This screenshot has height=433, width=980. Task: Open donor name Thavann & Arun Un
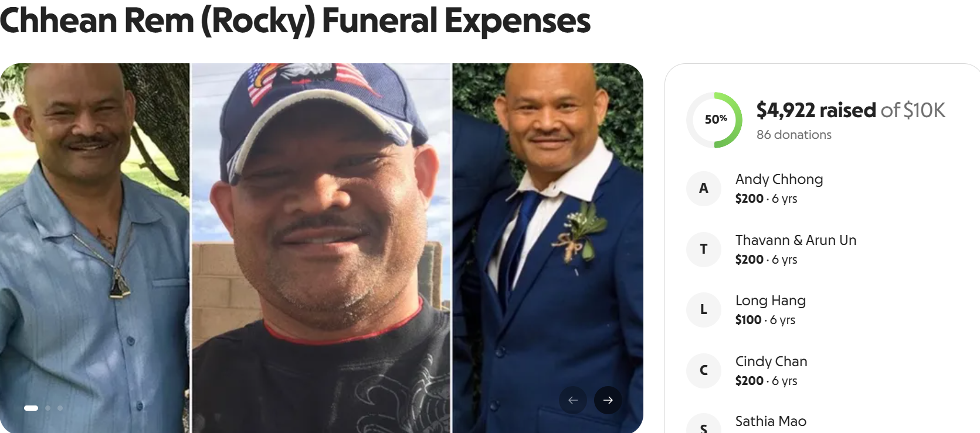click(x=796, y=240)
